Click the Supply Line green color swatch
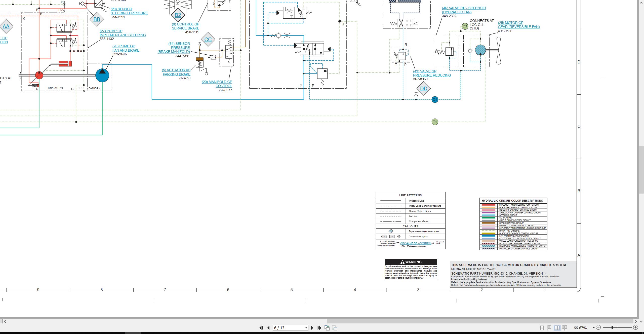Viewport: 644px width, 334px height. [x=488, y=218]
